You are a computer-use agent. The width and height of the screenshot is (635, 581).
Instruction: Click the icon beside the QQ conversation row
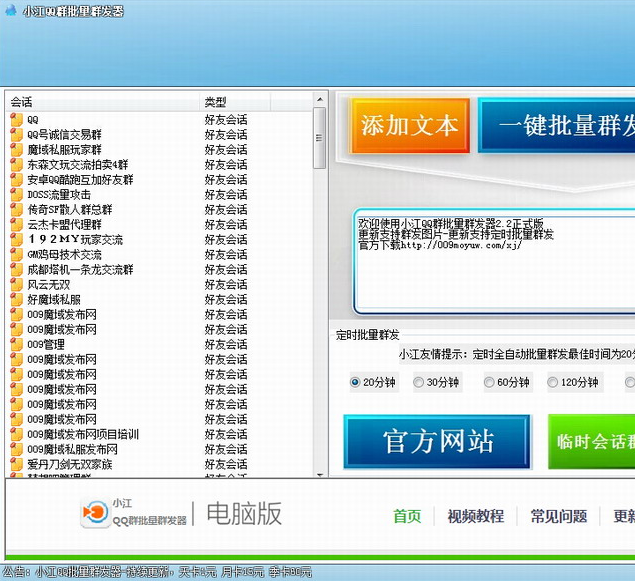[x=16, y=119]
